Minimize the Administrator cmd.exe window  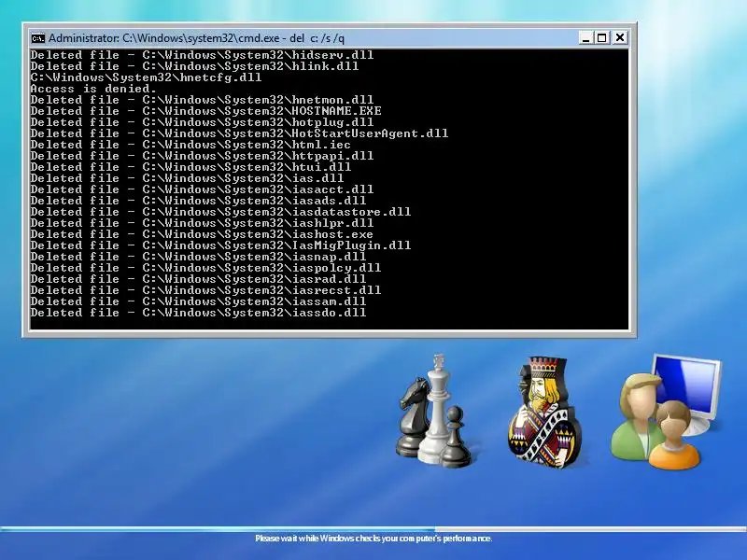click(586, 37)
